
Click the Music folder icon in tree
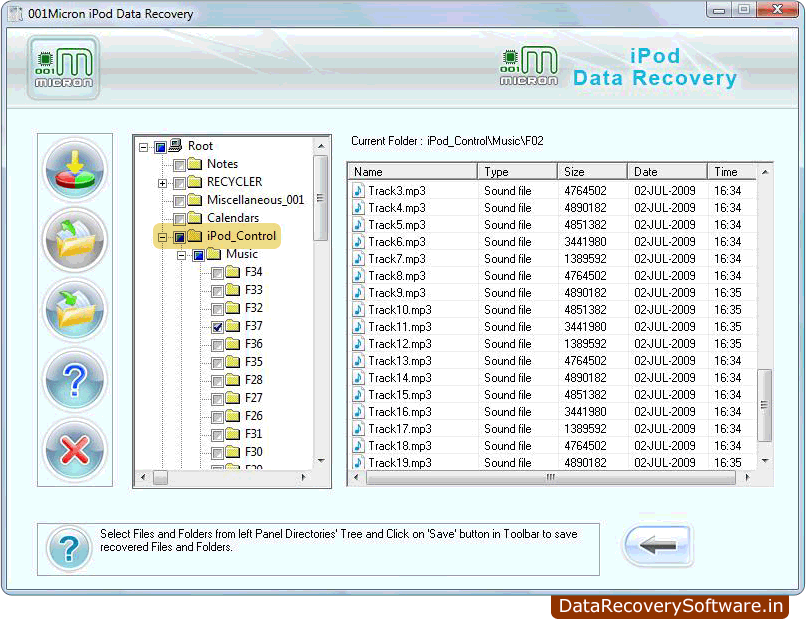214,254
